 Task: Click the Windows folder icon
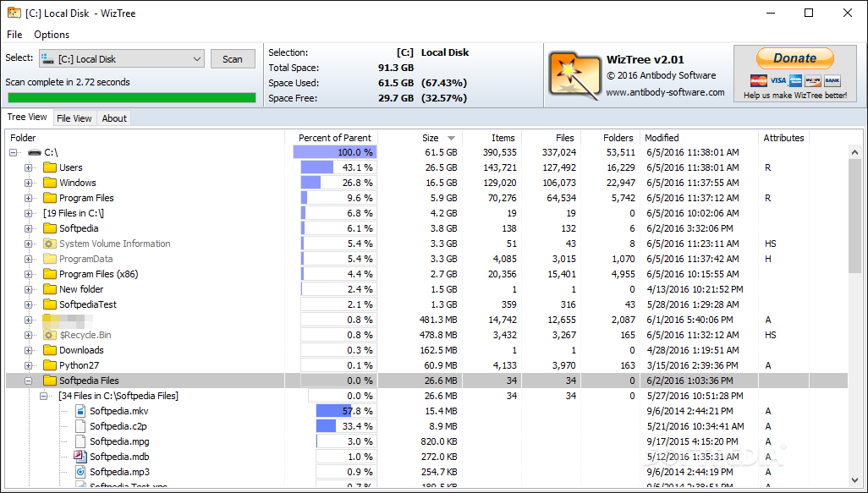(x=50, y=183)
